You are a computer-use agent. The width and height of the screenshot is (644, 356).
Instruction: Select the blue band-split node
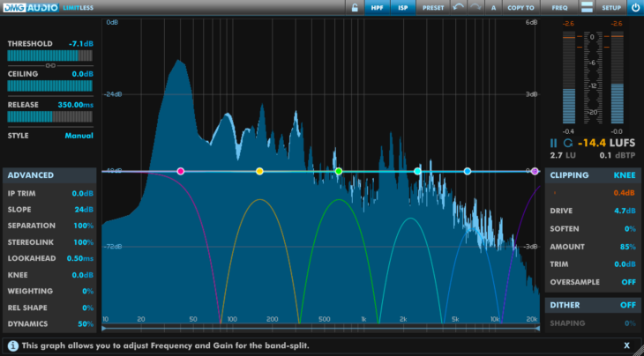tap(467, 171)
